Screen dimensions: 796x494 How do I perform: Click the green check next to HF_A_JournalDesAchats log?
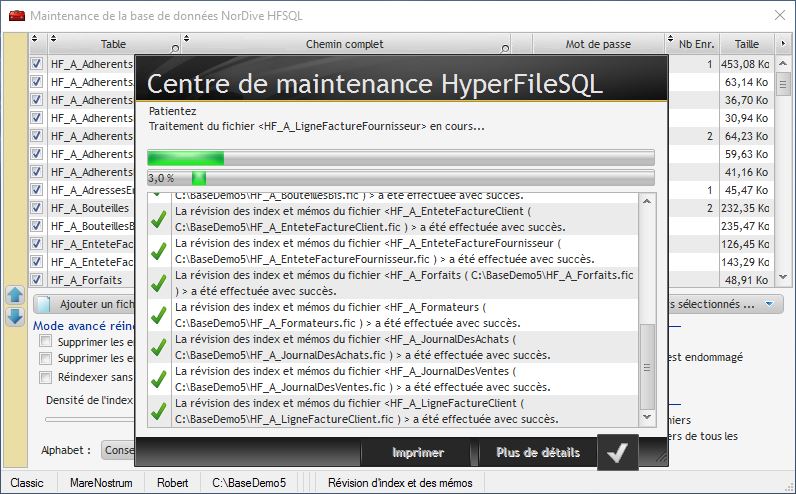click(159, 347)
